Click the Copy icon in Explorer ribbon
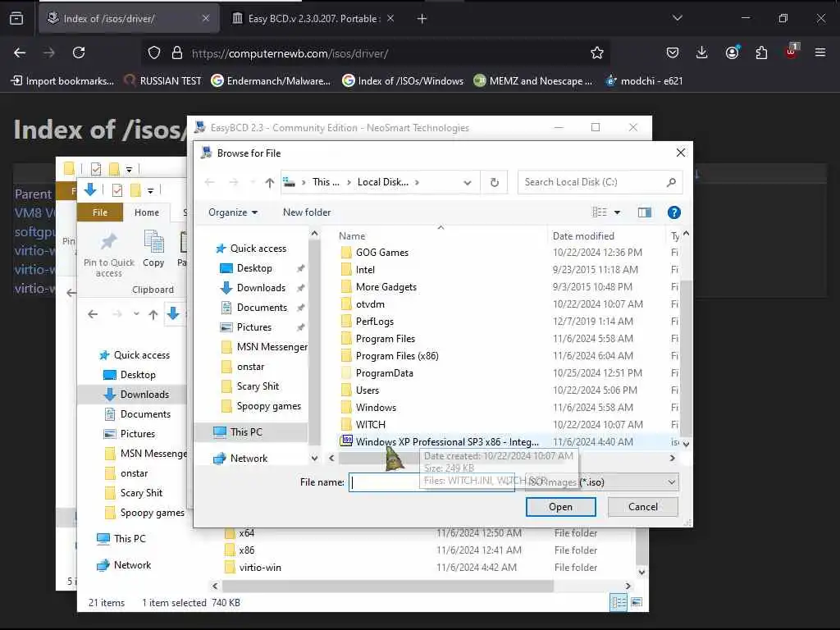The image size is (840, 630). coord(153,248)
